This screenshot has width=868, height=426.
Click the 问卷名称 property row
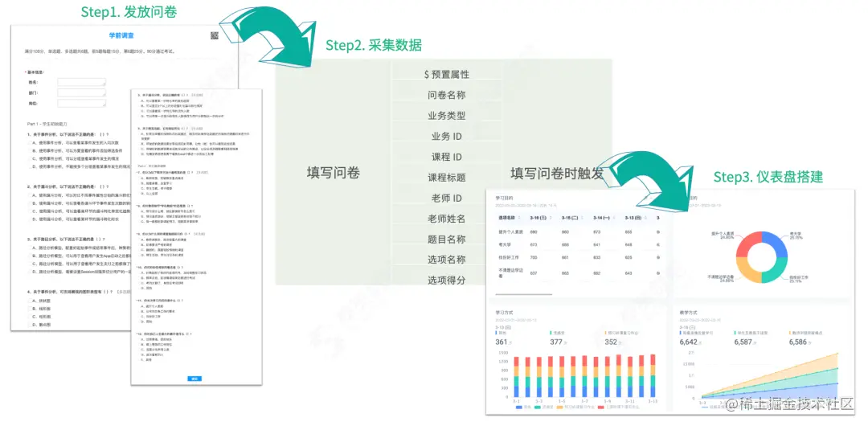tap(447, 95)
